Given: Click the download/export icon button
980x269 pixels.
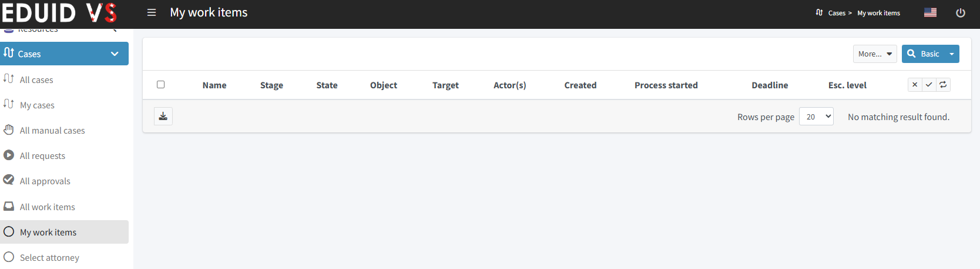Looking at the screenshot, I should (x=163, y=117).
